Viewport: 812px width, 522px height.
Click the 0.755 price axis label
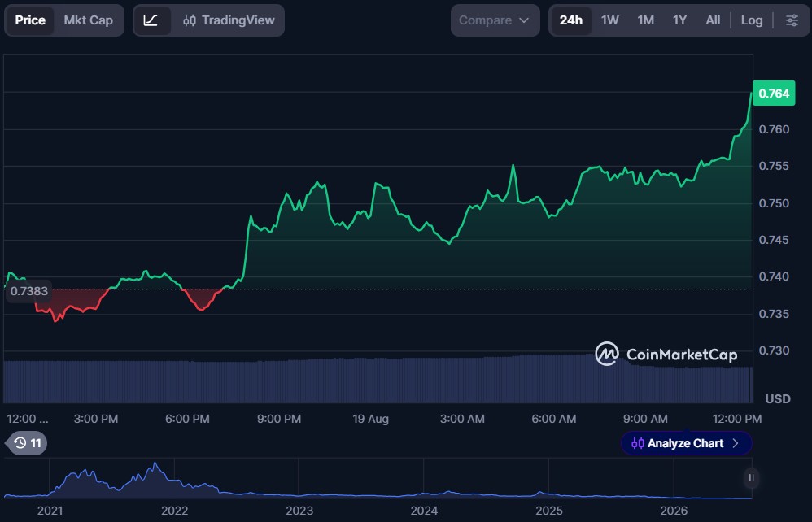click(x=774, y=166)
